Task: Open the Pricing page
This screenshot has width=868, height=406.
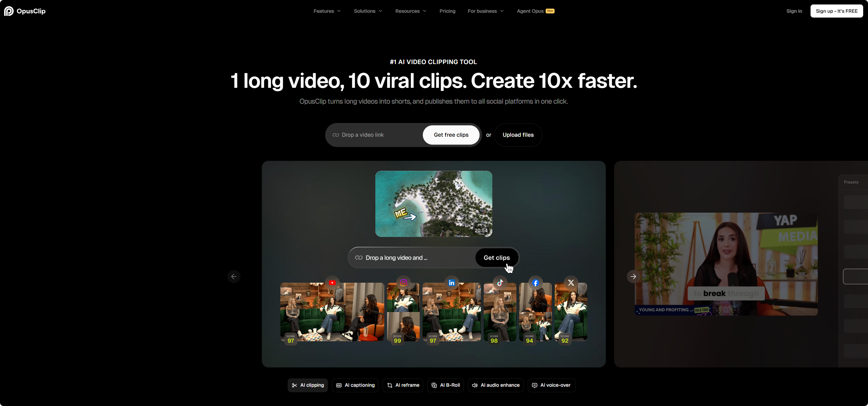Action: pos(447,11)
